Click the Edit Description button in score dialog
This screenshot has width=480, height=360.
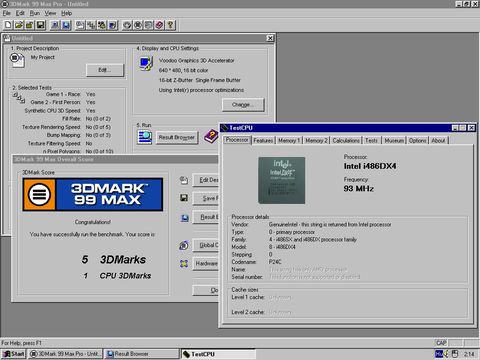point(206,180)
